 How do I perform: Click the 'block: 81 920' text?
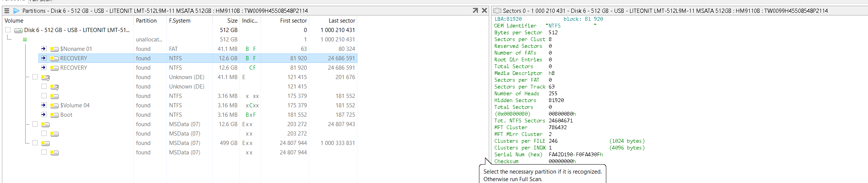click(x=583, y=19)
